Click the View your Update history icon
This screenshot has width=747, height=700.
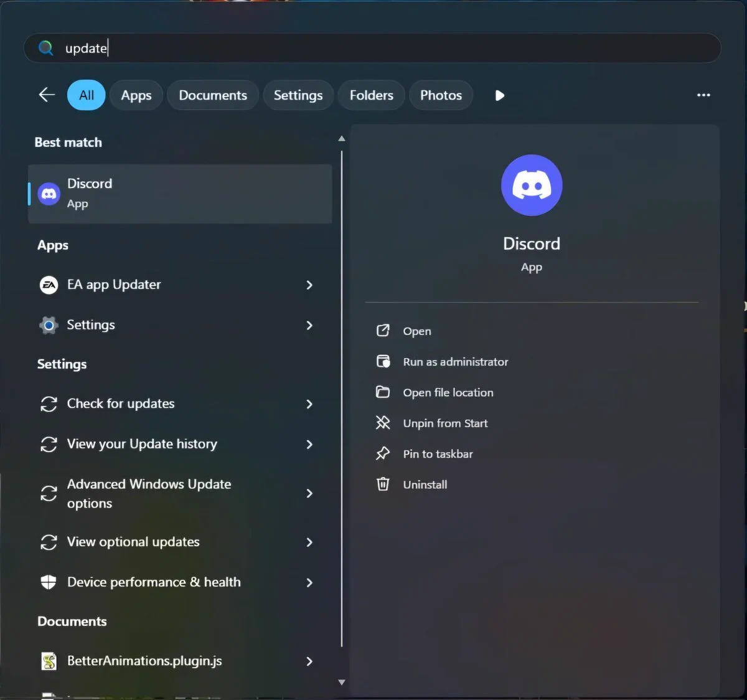pyautogui.click(x=49, y=444)
